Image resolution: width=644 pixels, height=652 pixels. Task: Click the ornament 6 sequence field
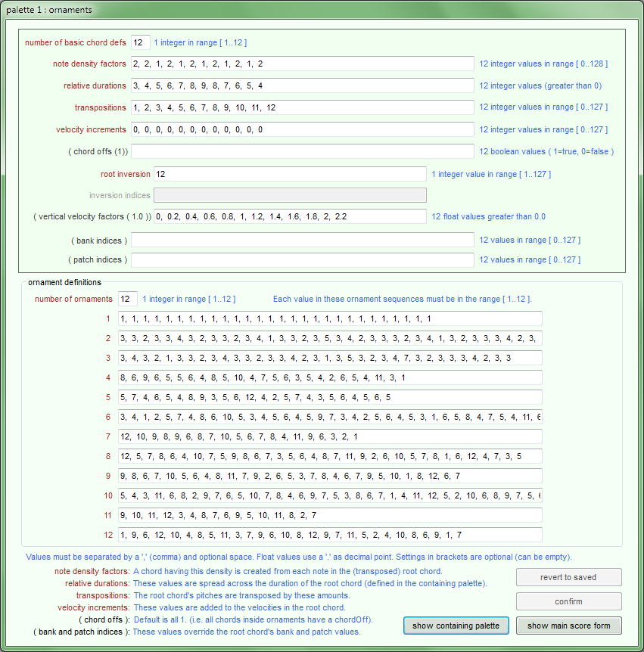coord(330,417)
